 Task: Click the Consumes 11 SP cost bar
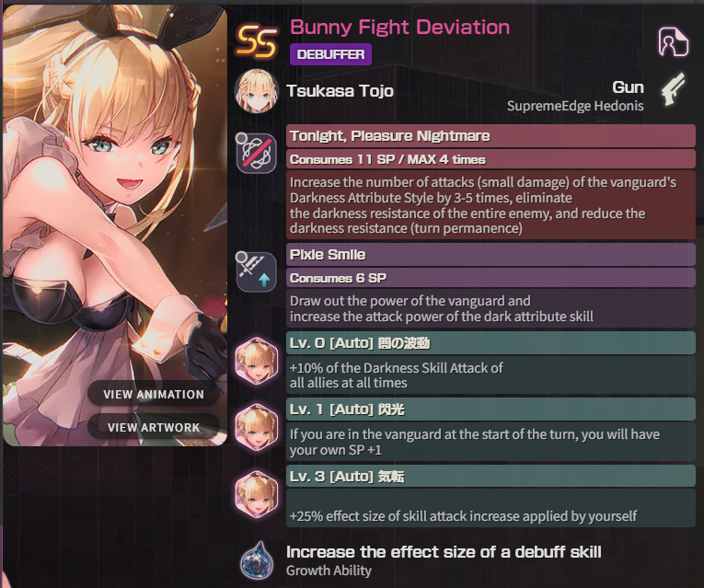(490, 159)
